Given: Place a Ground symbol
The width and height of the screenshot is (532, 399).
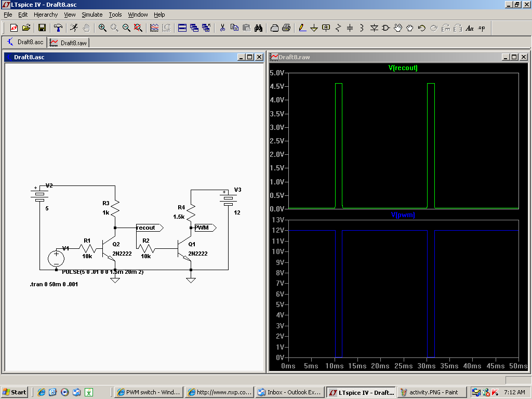Looking at the screenshot, I should pyautogui.click(x=314, y=28).
